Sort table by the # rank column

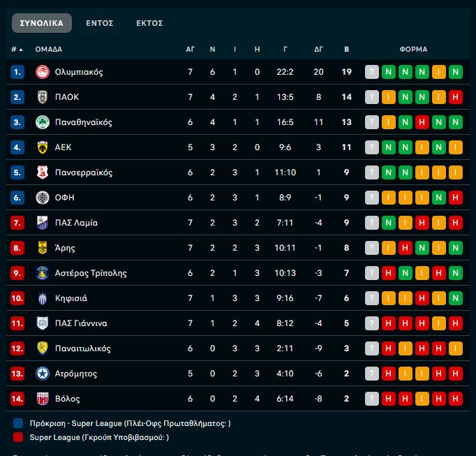[x=17, y=50]
